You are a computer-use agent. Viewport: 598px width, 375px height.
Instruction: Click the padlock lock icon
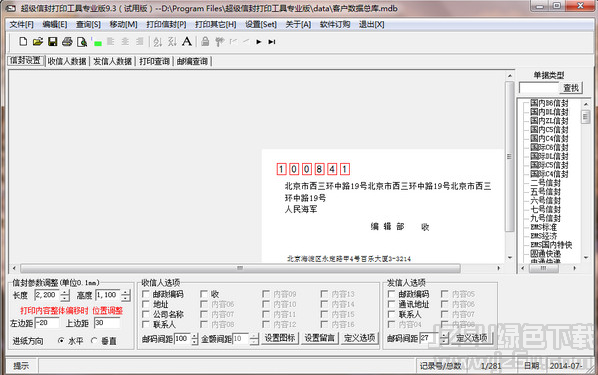205,41
